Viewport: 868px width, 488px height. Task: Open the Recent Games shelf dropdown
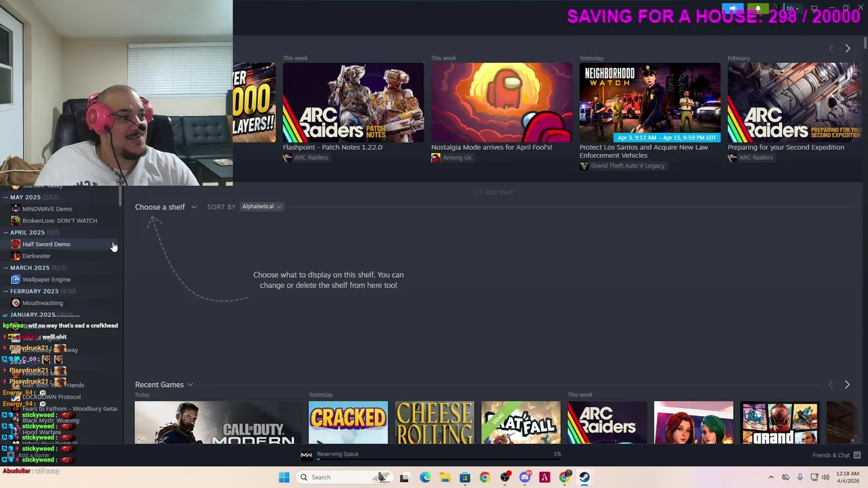coord(164,384)
